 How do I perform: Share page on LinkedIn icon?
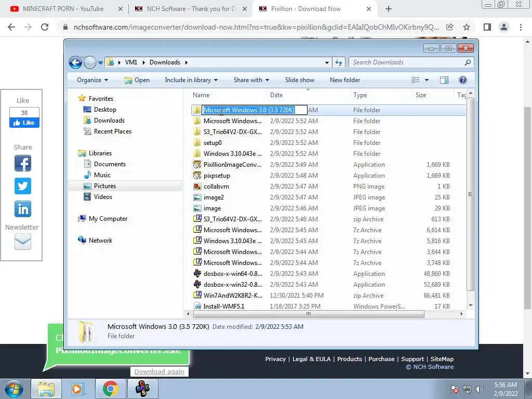pyautogui.click(x=23, y=209)
